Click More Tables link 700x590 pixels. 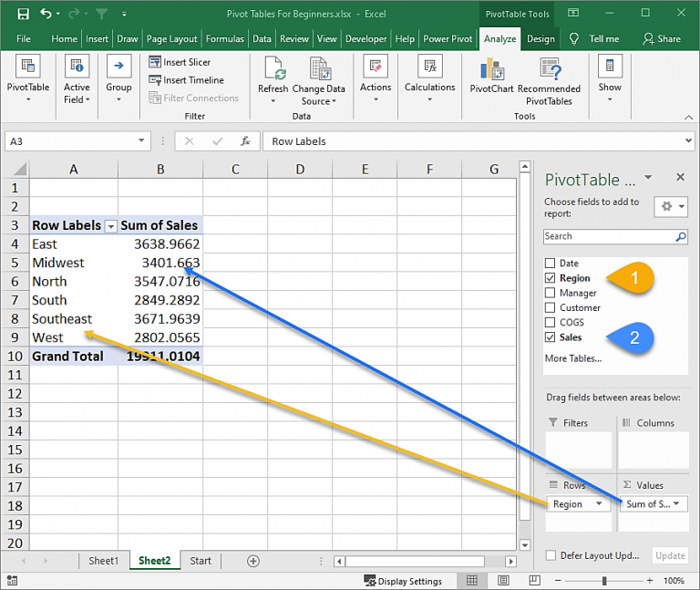point(573,358)
